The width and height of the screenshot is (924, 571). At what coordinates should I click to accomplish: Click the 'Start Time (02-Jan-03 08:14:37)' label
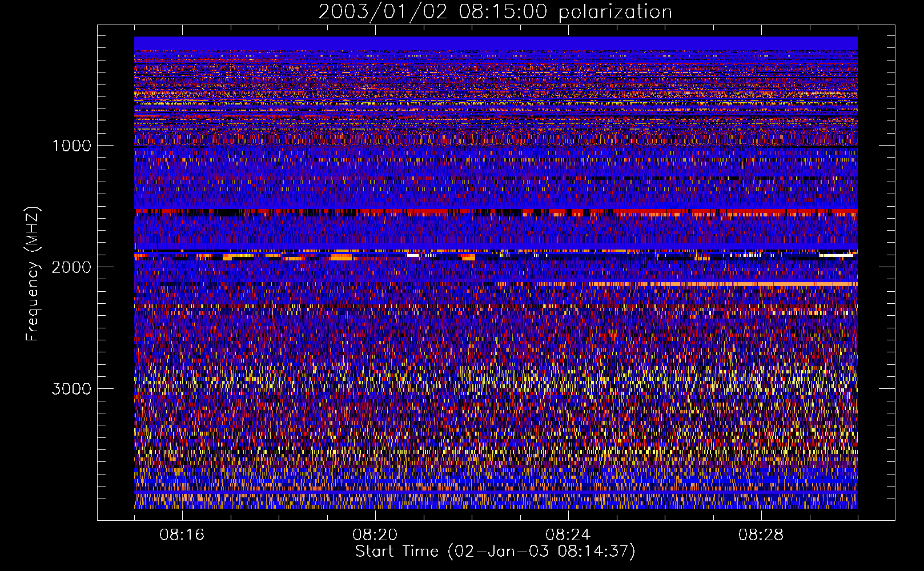(495, 552)
